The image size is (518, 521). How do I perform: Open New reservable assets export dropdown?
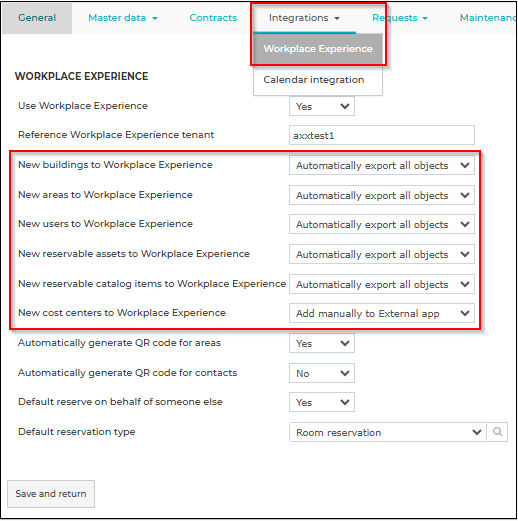click(x=382, y=254)
